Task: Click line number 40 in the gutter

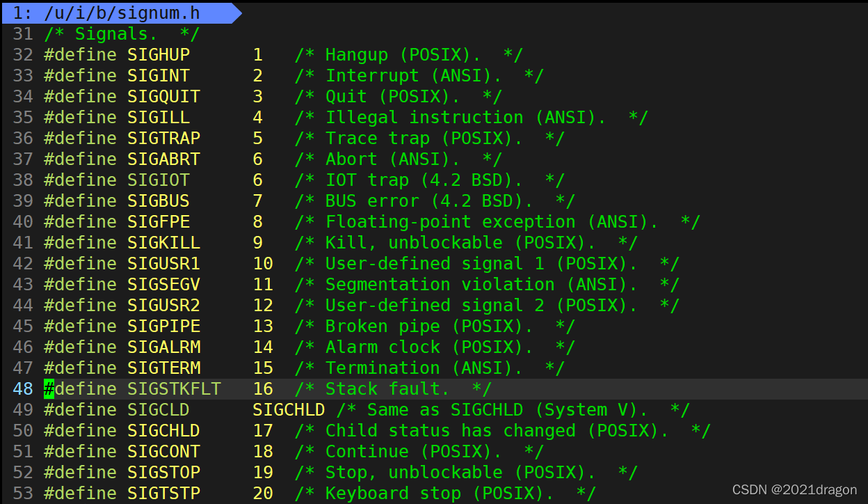Action: pyautogui.click(x=23, y=221)
